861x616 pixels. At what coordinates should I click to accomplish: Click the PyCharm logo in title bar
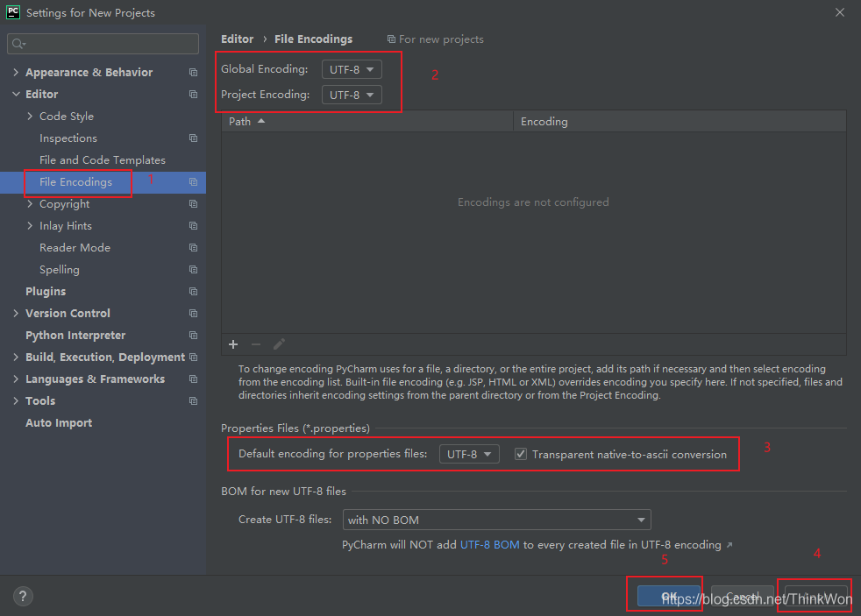pos(13,12)
